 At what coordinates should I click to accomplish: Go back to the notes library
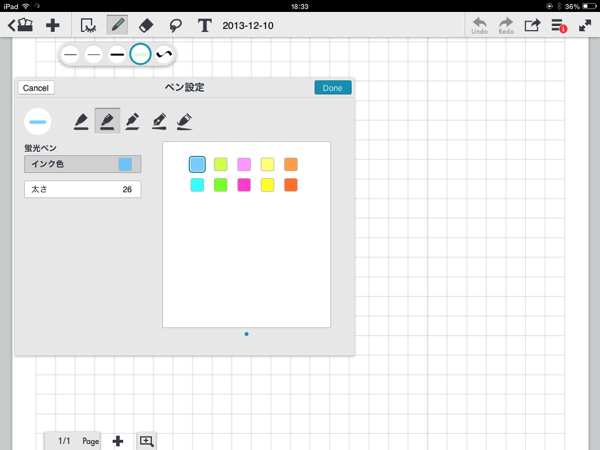[20, 25]
